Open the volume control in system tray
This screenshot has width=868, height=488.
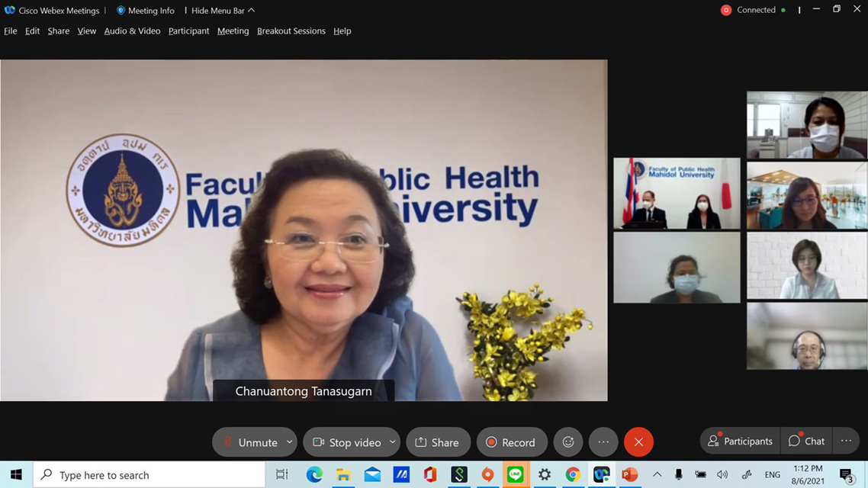pyautogui.click(x=722, y=475)
